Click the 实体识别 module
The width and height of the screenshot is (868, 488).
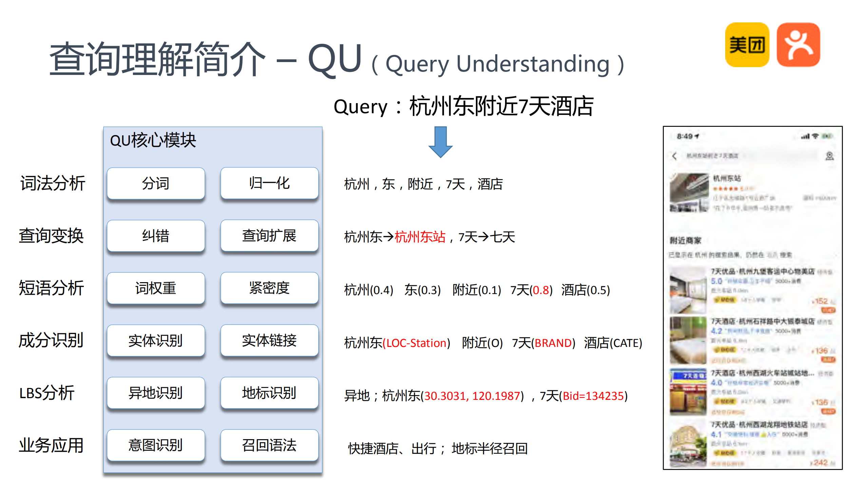coord(156,341)
